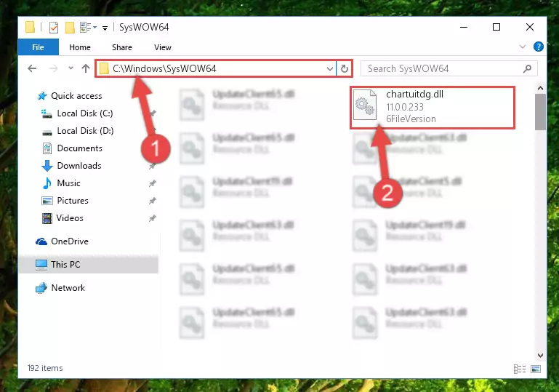Go up one folder level
Screen dimensions: 559x392
(86, 68)
